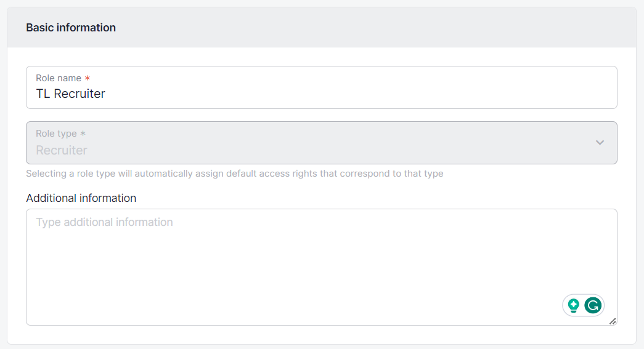The width and height of the screenshot is (644, 349).
Task: Click the Grammarly G icon
Action: pyautogui.click(x=593, y=305)
